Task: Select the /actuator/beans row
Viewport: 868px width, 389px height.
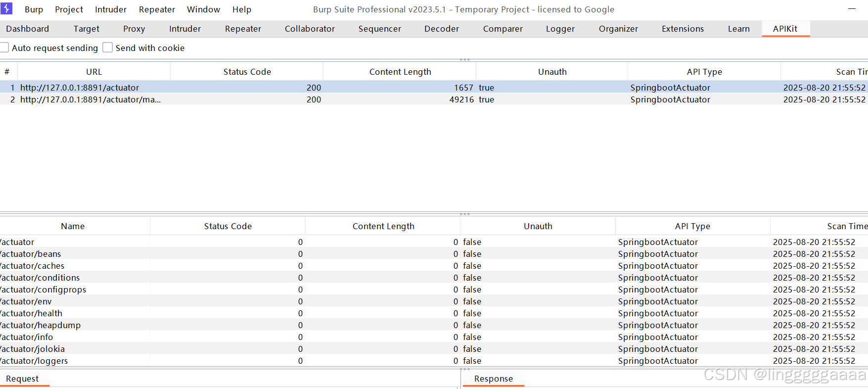Action: click(x=434, y=254)
